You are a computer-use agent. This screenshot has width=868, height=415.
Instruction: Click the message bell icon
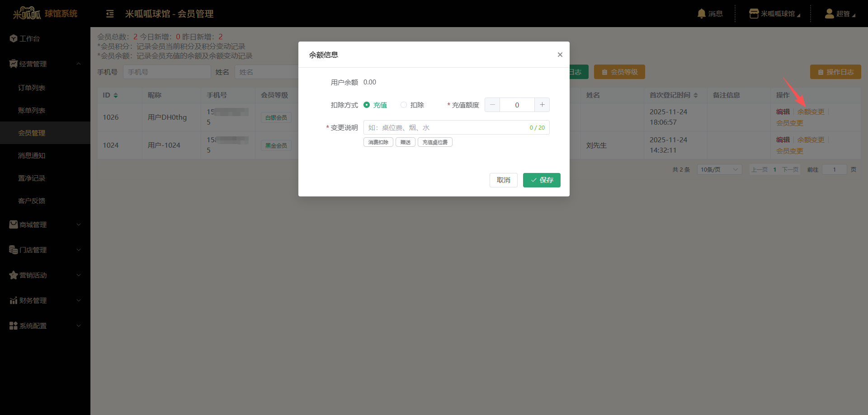[x=701, y=14]
